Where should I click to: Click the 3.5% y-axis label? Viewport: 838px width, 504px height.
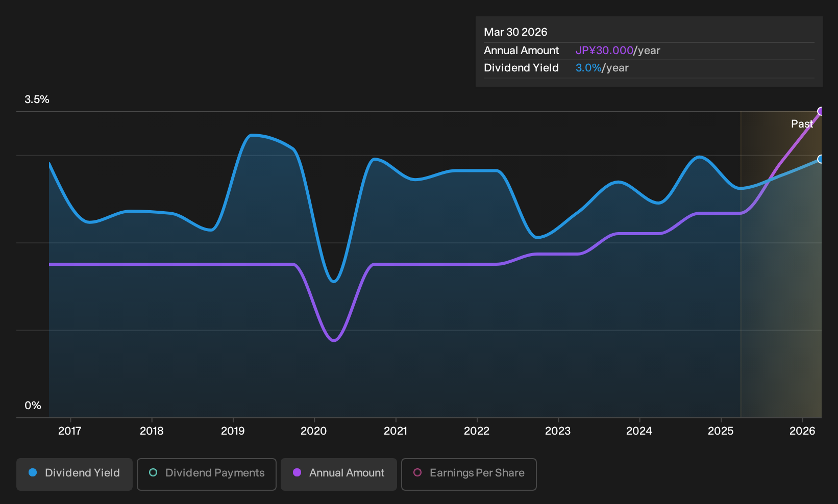pyautogui.click(x=37, y=99)
